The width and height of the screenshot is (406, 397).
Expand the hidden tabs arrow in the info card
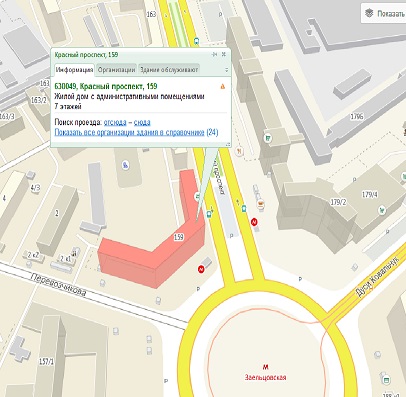pyautogui.click(x=227, y=70)
